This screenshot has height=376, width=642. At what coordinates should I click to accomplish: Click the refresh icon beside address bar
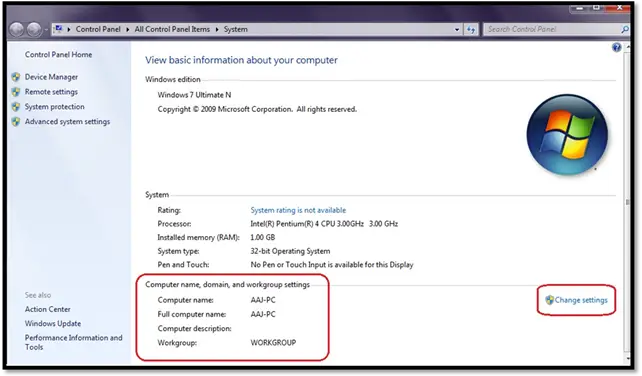click(x=471, y=29)
